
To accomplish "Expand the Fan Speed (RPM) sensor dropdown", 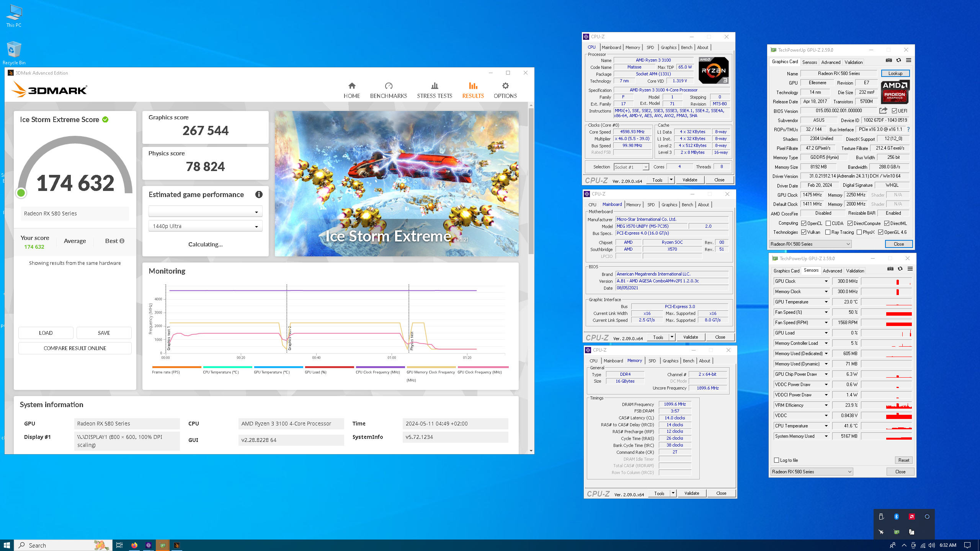I will tap(826, 323).
